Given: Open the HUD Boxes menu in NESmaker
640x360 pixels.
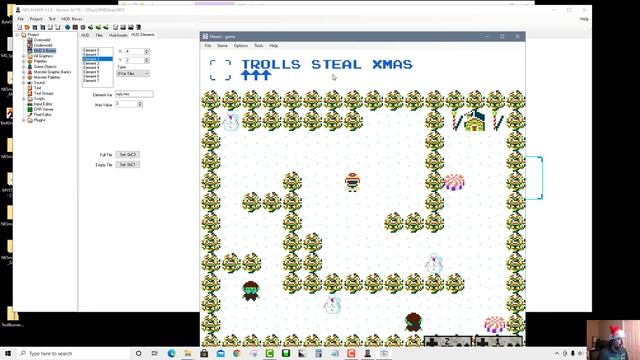Looking at the screenshot, I should pos(72,19).
